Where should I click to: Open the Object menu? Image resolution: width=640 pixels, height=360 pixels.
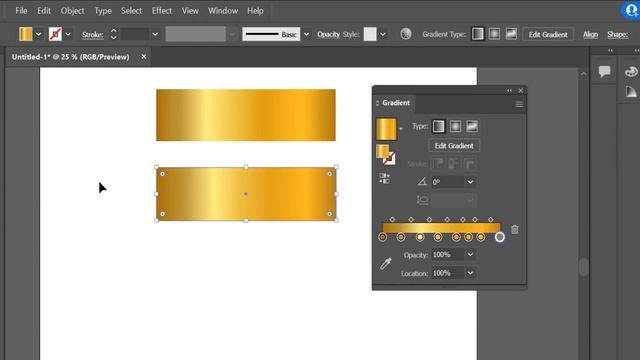coord(72,11)
